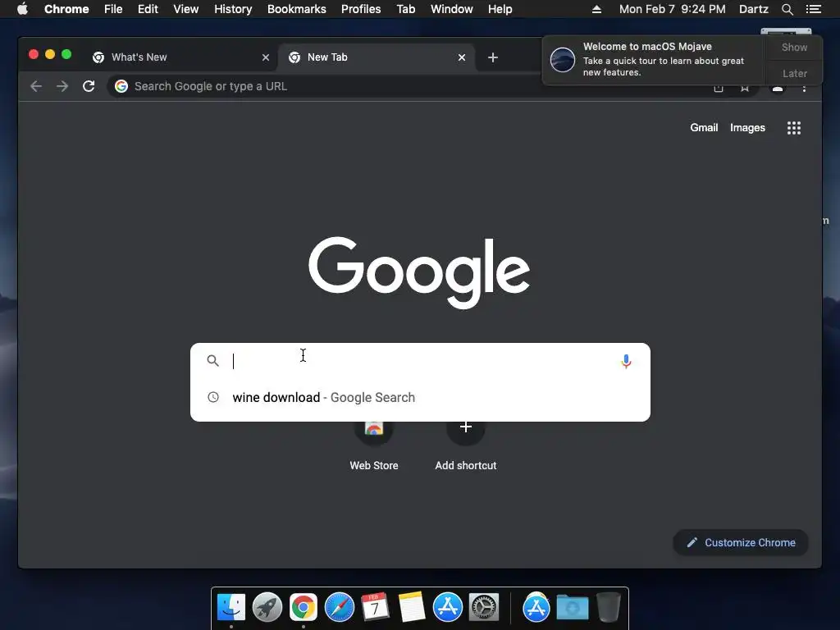Click the Welcome to macOS Mojave notification
This screenshot has height=630, width=840.
tap(654, 59)
